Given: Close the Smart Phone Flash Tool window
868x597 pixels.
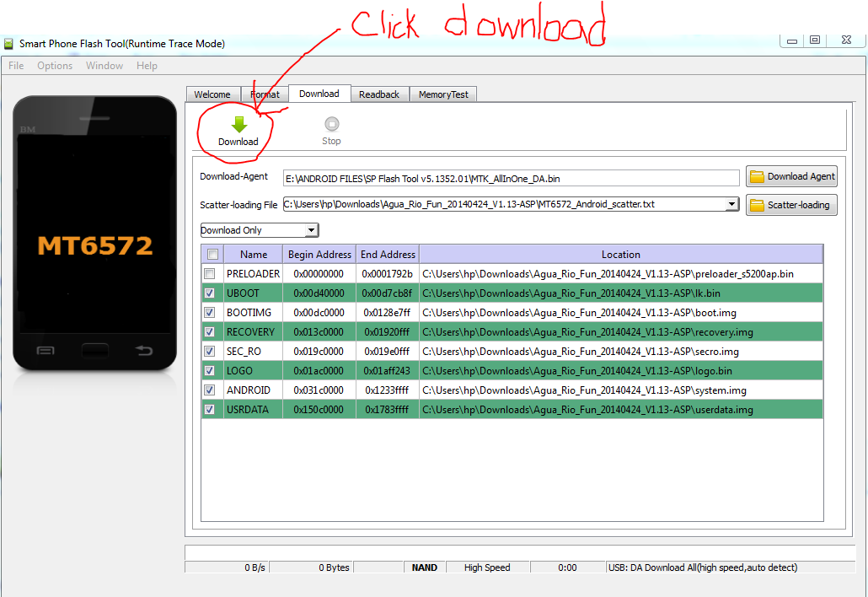Looking at the screenshot, I should click(x=846, y=40).
